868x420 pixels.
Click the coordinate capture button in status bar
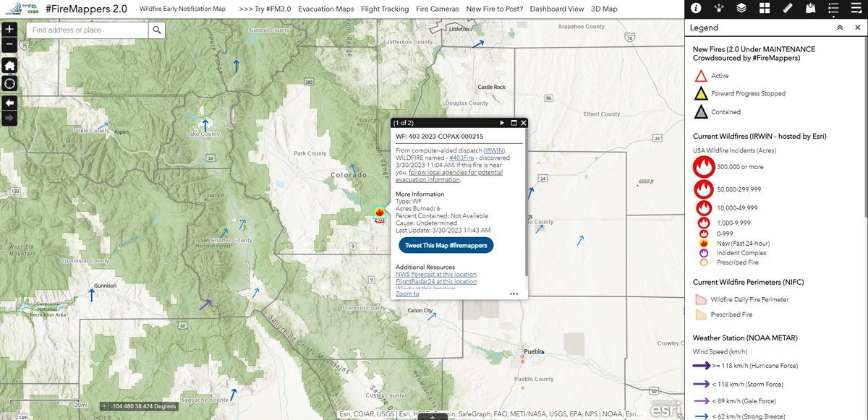click(x=105, y=406)
